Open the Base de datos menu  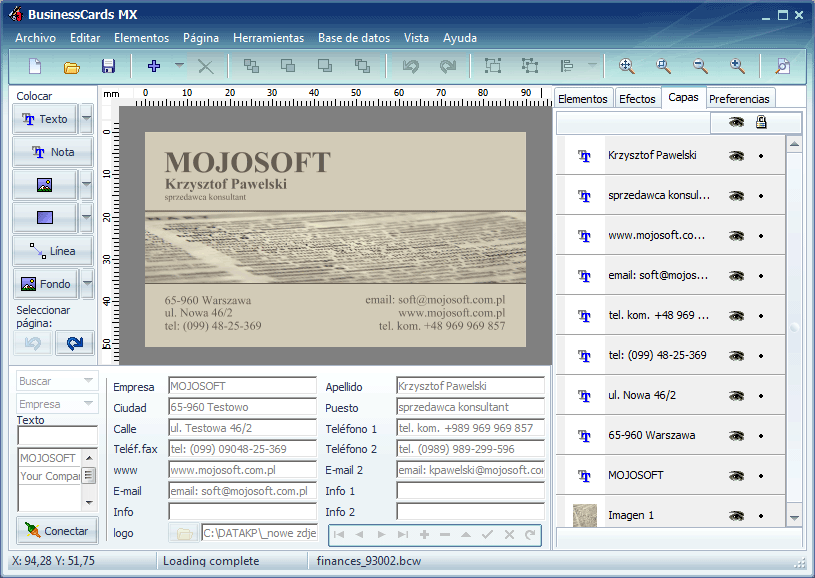click(354, 38)
